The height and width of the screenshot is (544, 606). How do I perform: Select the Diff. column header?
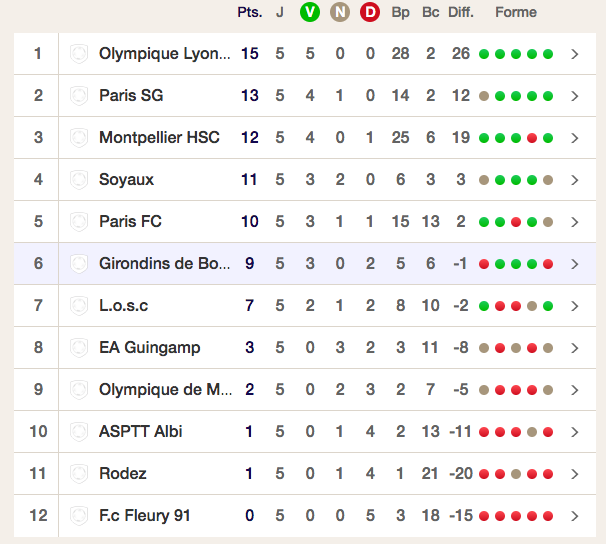461,12
